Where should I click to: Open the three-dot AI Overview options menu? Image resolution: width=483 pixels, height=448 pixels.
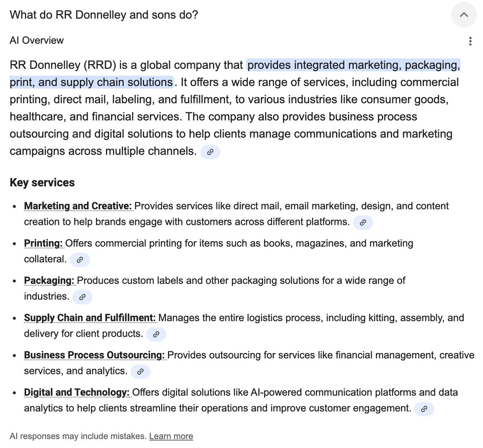[470, 41]
